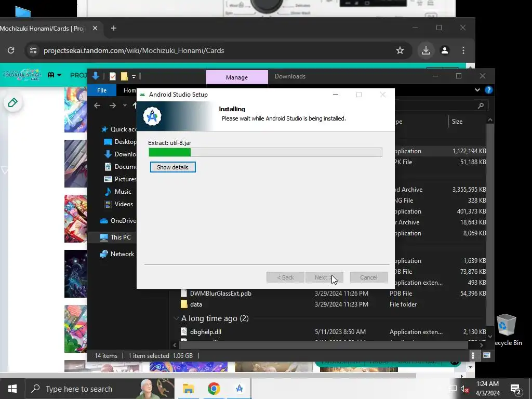532x399 pixels.
Task: Go back in File Explorer navigation
Action: (x=97, y=105)
